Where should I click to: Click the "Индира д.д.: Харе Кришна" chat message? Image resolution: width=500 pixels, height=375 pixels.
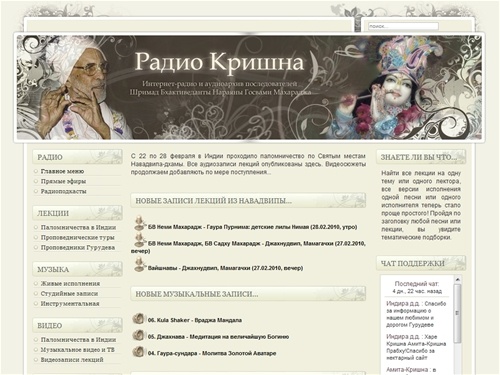coord(416,347)
